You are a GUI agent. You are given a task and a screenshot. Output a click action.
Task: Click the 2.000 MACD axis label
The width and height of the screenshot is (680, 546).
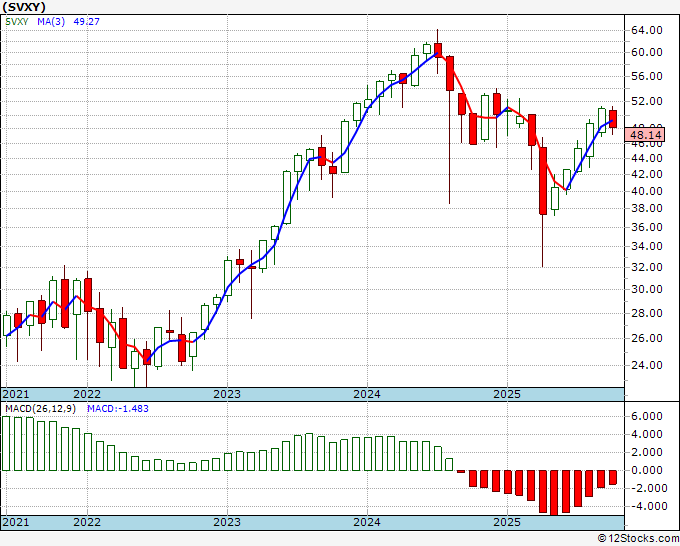(x=647, y=452)
